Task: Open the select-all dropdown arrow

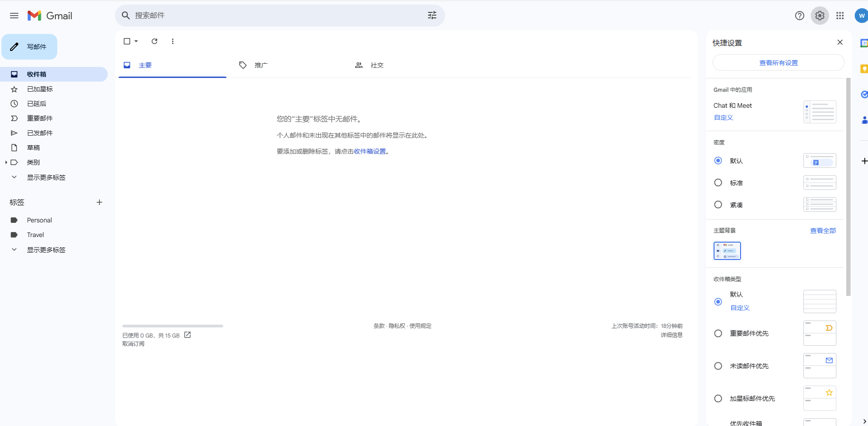Action: click(136, 41)
